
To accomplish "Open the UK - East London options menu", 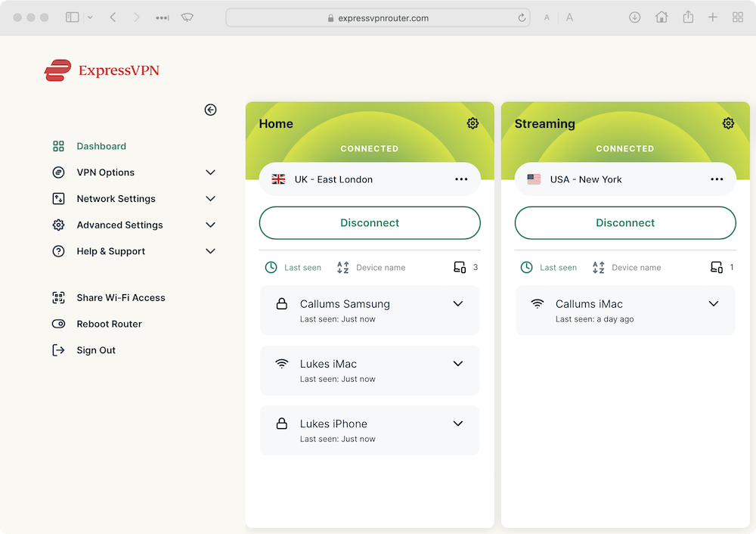I will click(461, 179).
